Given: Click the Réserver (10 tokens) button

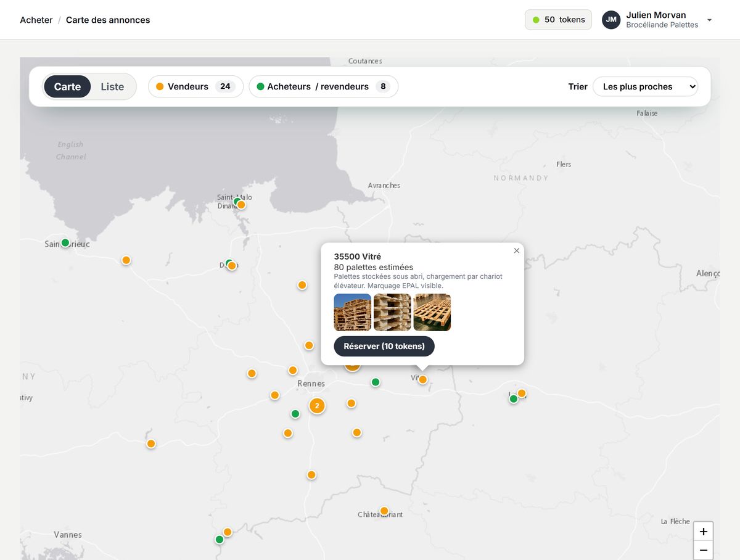Looking at the screenshot, I should click(x=384, y=346).
